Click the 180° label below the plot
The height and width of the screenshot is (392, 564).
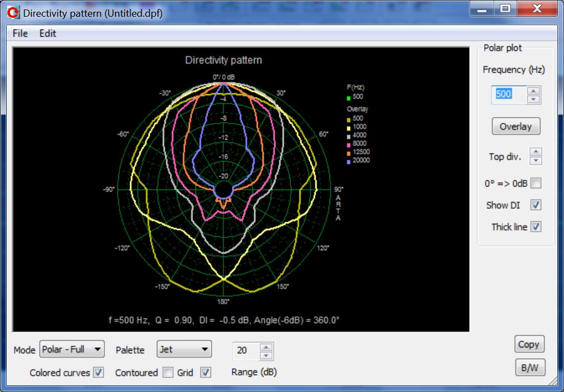(223, 302)
